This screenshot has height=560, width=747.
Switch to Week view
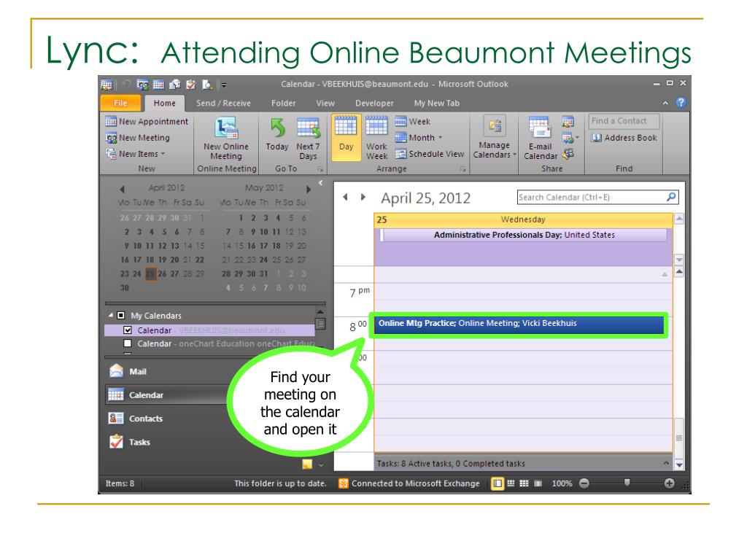click(413, 122)
